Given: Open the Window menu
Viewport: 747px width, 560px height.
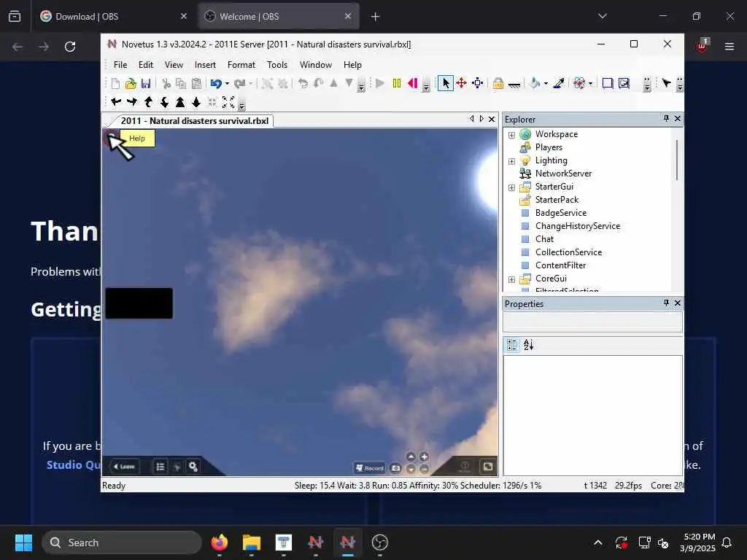Looking at the screenshot, I should [x=315, y=65].
